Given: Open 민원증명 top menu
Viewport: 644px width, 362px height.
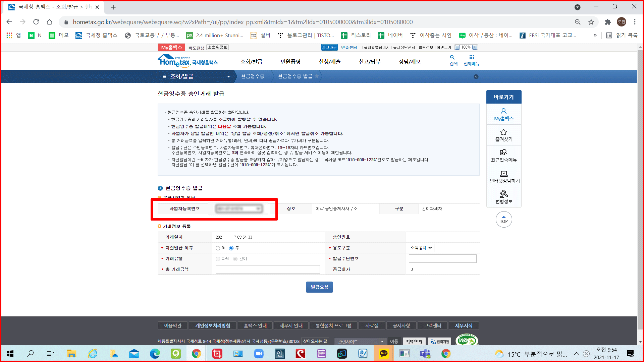Looking at the screenshot, I should [x=290, y=62].
